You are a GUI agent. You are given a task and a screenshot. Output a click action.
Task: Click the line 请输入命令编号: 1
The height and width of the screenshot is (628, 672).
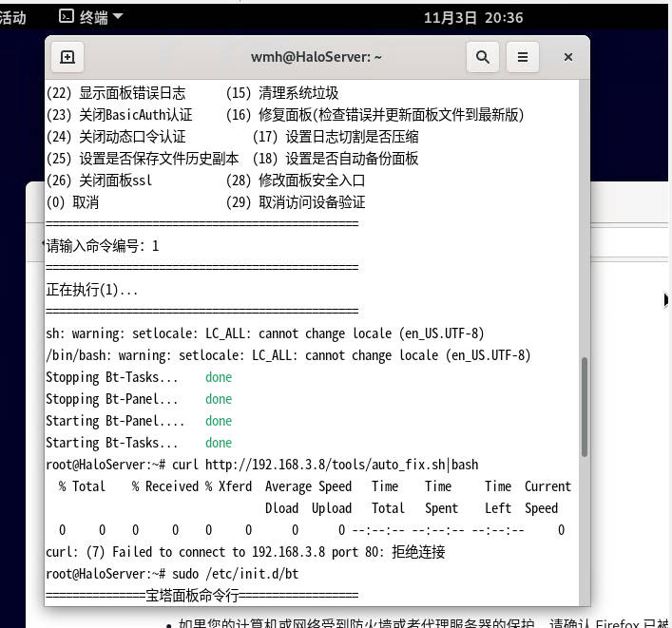click(x=103, y=246)
